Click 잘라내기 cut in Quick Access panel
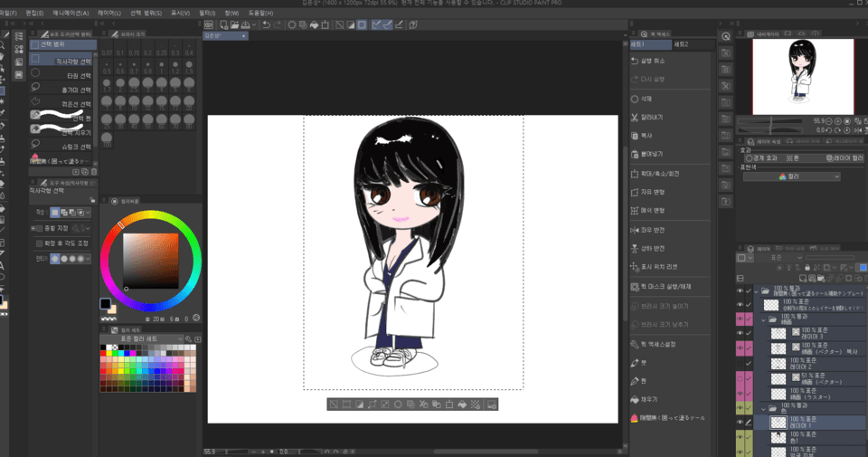 pos(652,118)
